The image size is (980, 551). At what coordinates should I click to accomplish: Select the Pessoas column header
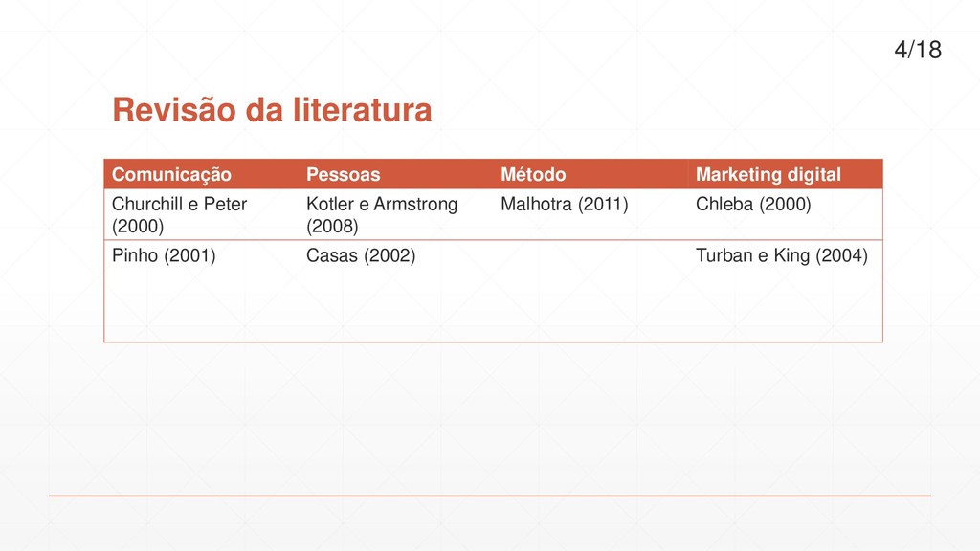click(395, 174)
